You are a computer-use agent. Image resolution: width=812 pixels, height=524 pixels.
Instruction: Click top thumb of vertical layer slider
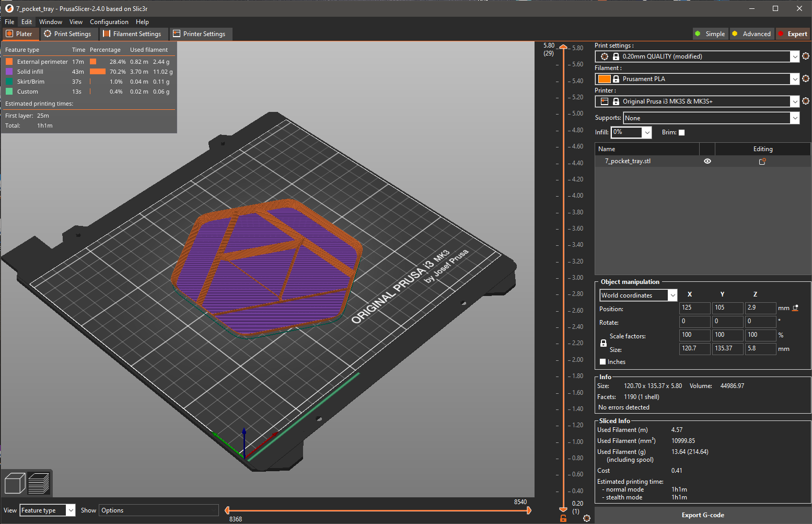563,47
